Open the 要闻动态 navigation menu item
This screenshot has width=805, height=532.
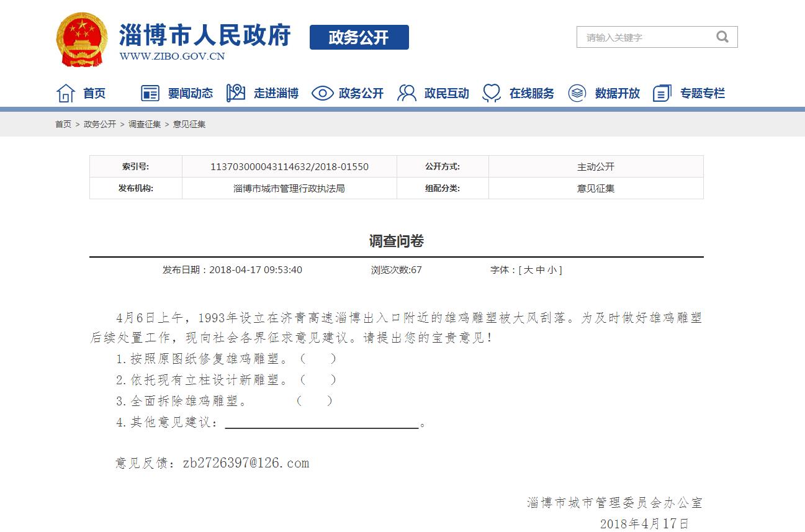click(x=190, y=93)
